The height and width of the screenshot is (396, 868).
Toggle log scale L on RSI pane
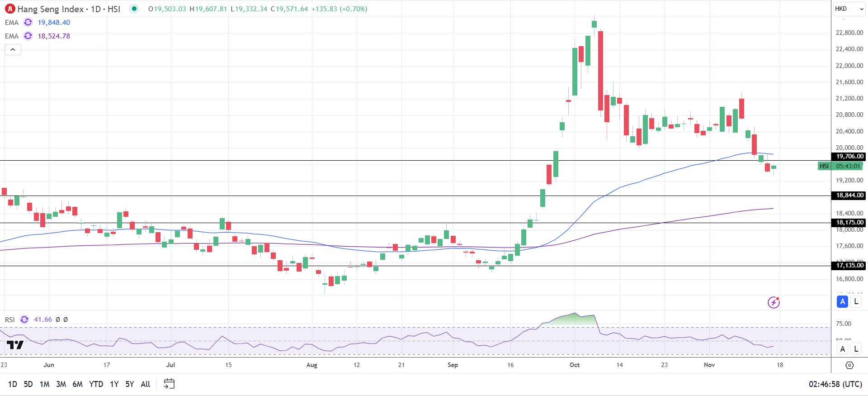pyautogui.click(x=856, y=349)
